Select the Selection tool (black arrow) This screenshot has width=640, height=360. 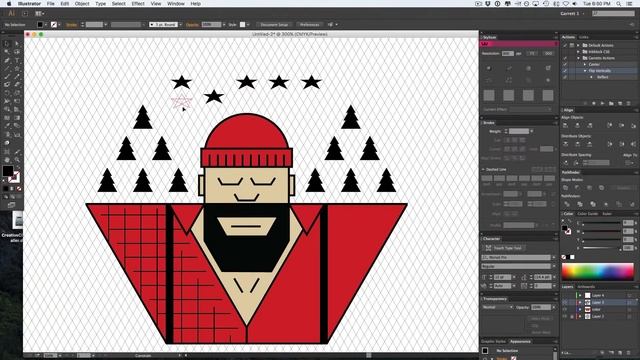pos(7,44)
